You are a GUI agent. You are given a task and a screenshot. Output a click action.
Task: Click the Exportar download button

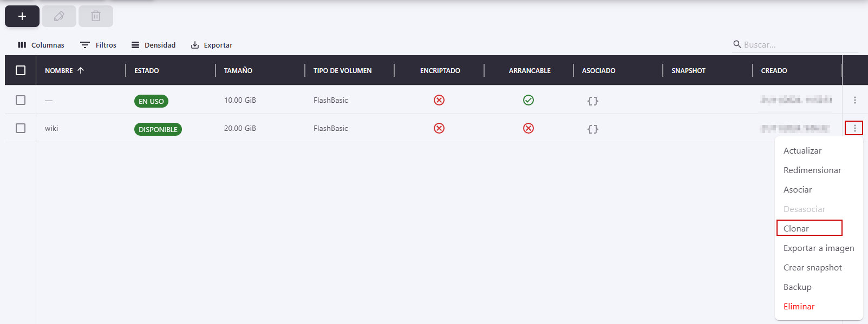pos(212,45)
